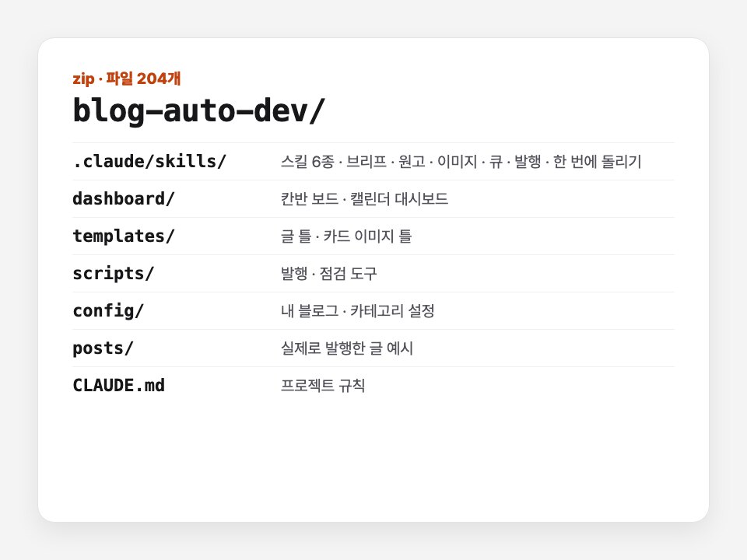Click the posts/ folder name
This screenshot has height=560, width=747.
(103, 348)
